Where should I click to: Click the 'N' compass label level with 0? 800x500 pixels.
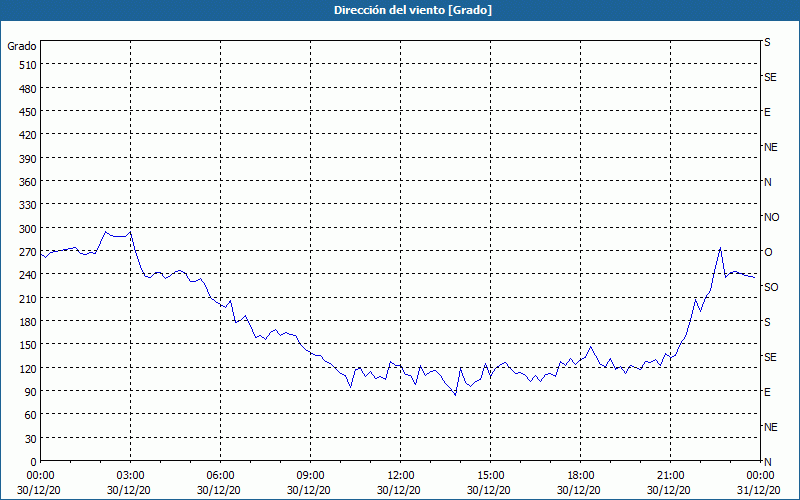point(767,462)
